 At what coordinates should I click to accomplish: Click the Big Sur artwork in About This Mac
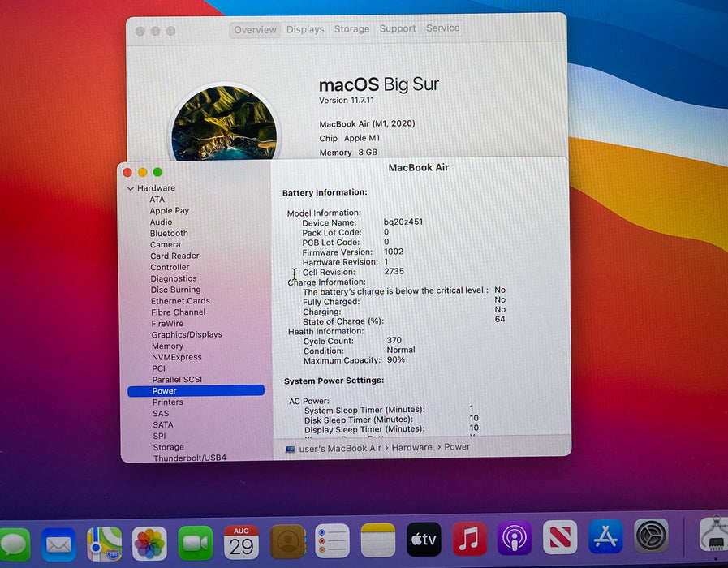click(x=224, y=123)
